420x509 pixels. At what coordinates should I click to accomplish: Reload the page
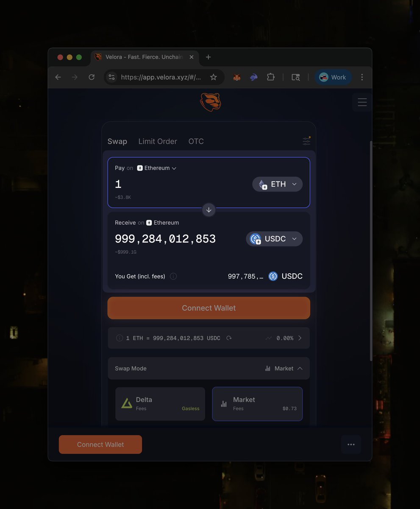(x=92, y=77)
